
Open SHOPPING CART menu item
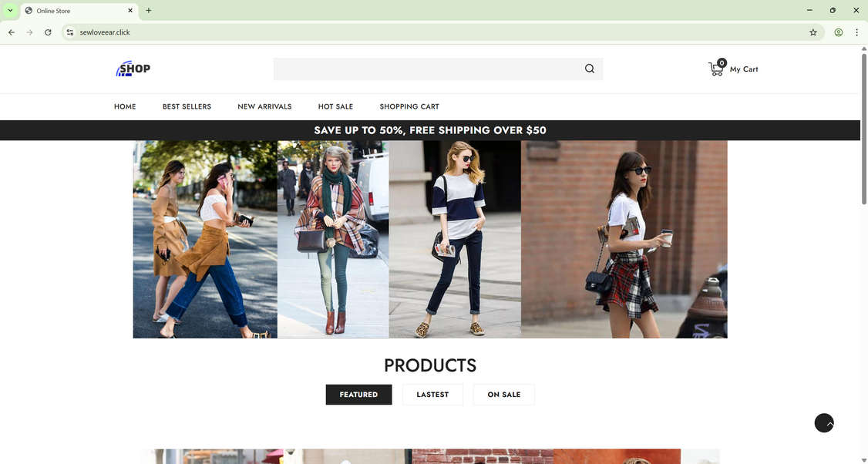409,106
